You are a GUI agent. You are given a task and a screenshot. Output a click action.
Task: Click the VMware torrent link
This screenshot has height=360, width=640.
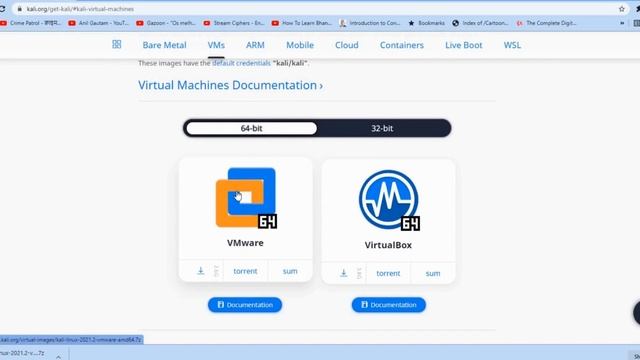point(245,271)
